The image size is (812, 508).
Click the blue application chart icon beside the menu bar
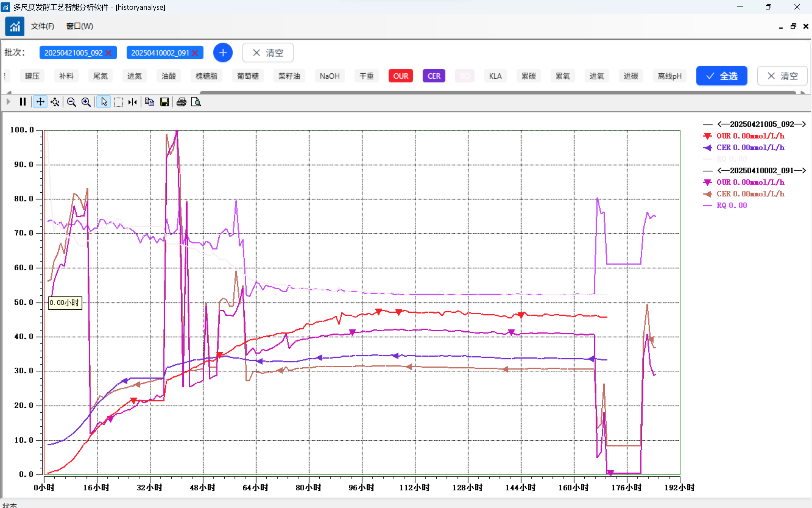(x=14, y=26)
